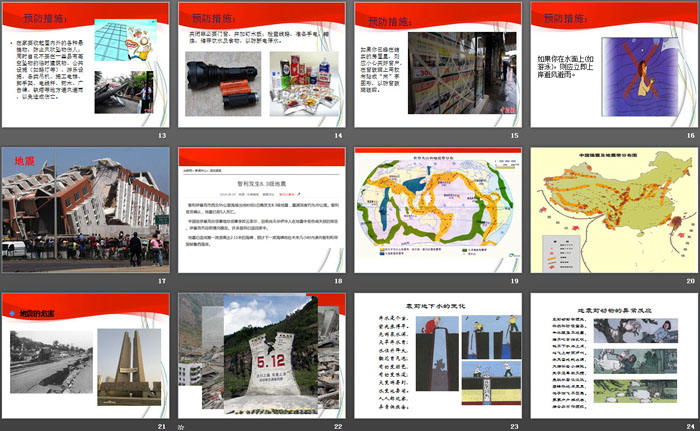Click the well illustration on slide 23
The height and width of the screenshot is (431, 700).
pyautogui.click(x=438, y=353)
